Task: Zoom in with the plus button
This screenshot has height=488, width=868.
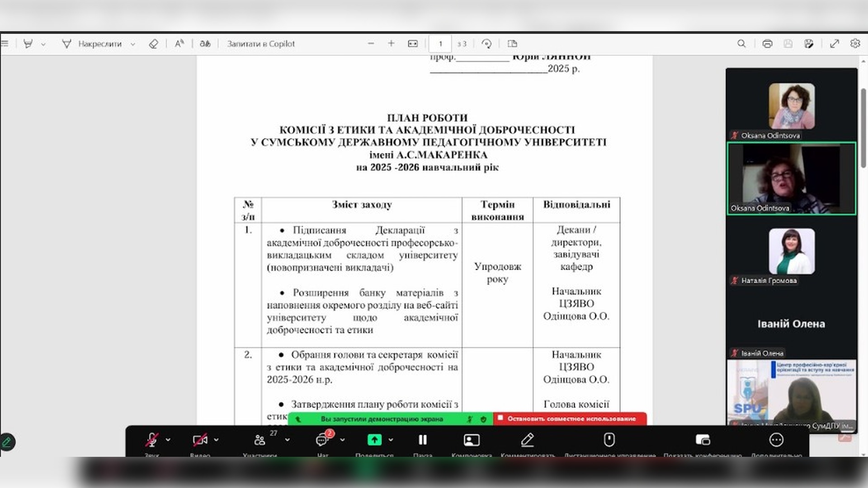Action: point(391,44)
